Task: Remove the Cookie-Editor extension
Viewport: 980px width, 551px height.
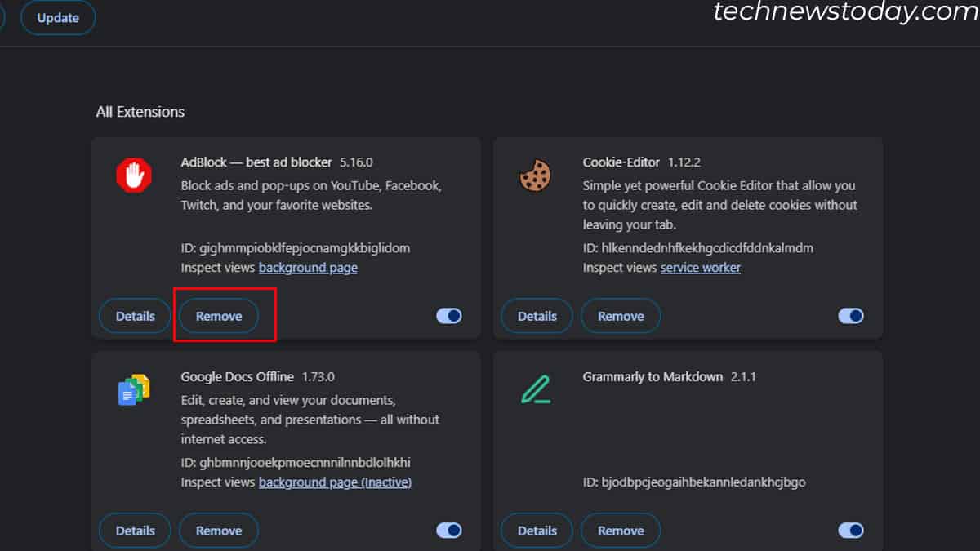Action: 621,316
